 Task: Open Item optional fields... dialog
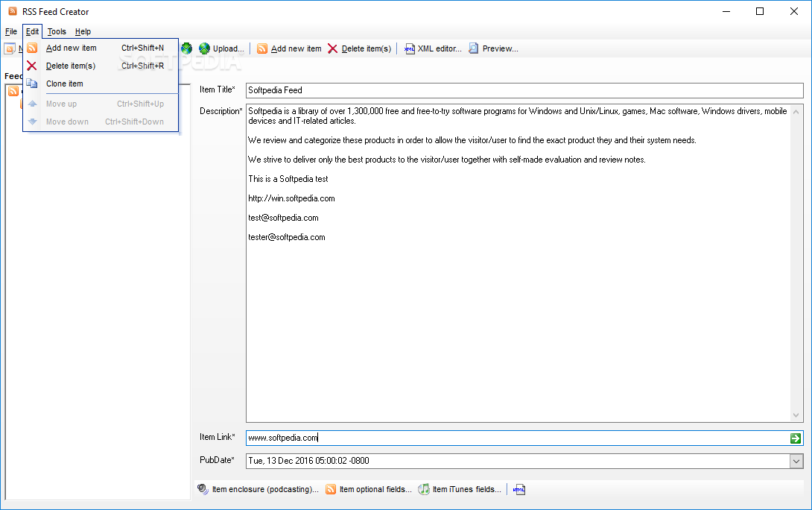(x=369, y=489)
